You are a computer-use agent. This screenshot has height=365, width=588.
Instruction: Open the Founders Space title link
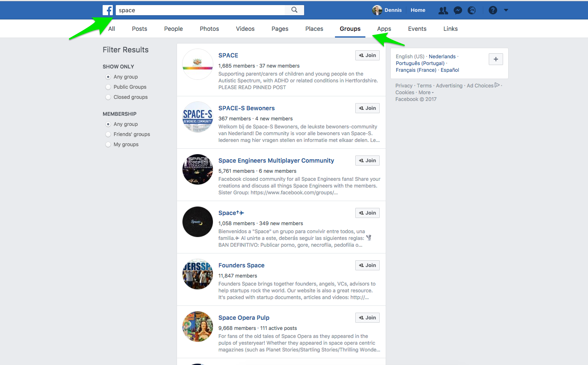tap(241, 265)
